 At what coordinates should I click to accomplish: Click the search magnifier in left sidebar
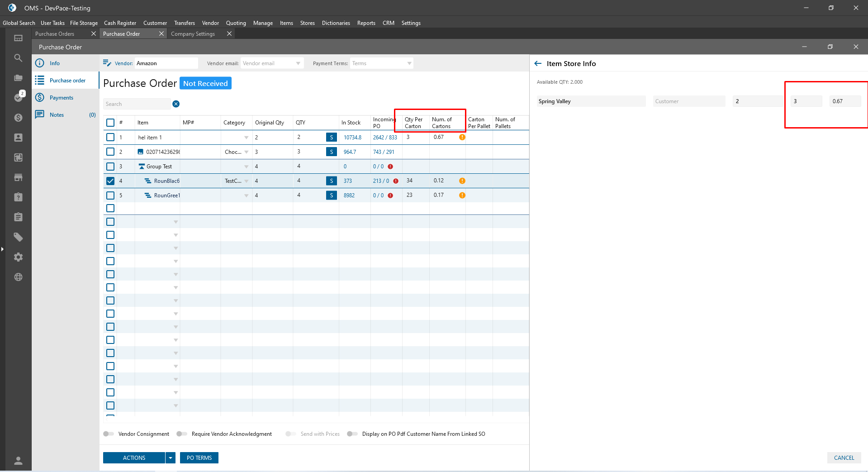(x=18, y=58)
